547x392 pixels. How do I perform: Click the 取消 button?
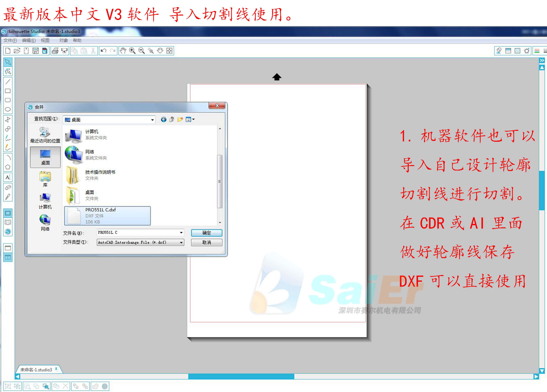(206, 242)
